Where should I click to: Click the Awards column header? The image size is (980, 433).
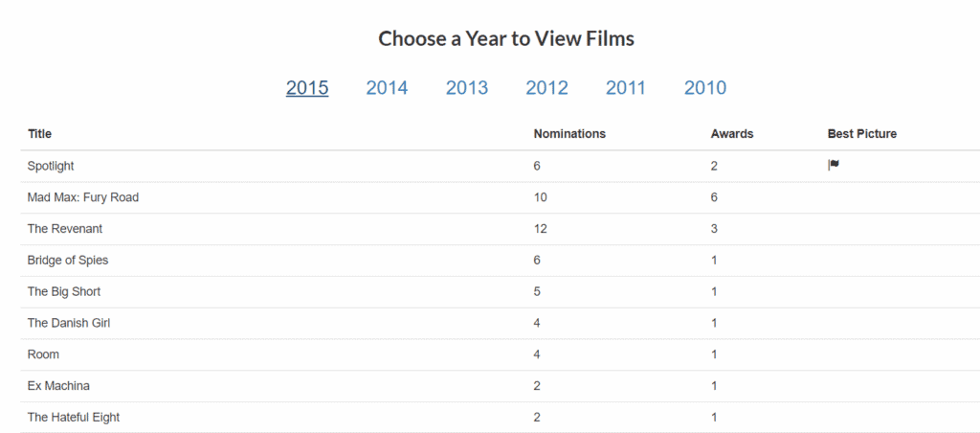click(732, 134)
